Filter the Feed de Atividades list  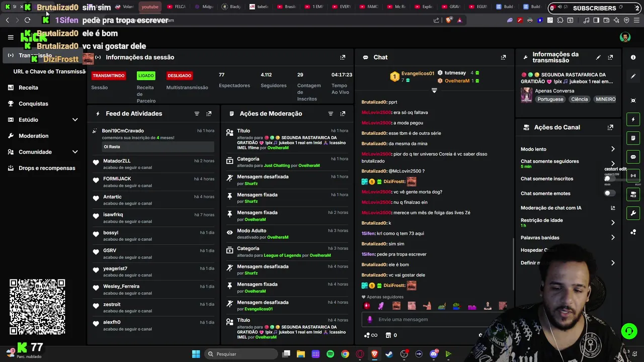(x=197, y=114)
